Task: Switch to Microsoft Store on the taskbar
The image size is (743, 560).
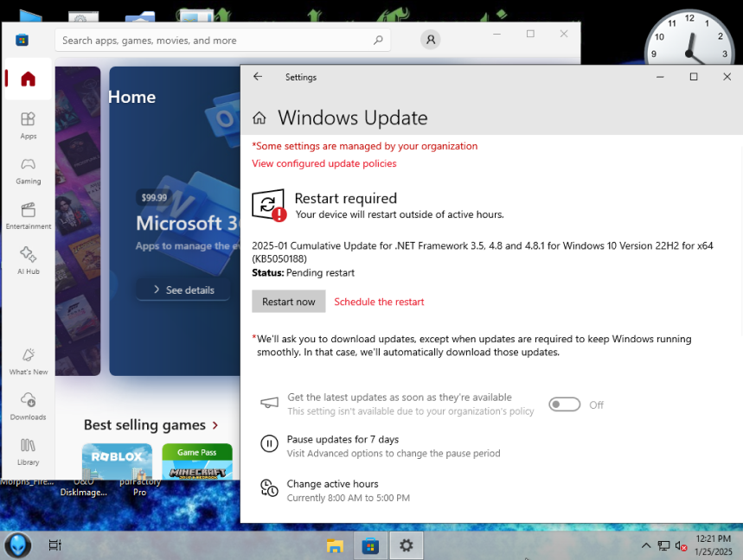Action: click(370, 546)
